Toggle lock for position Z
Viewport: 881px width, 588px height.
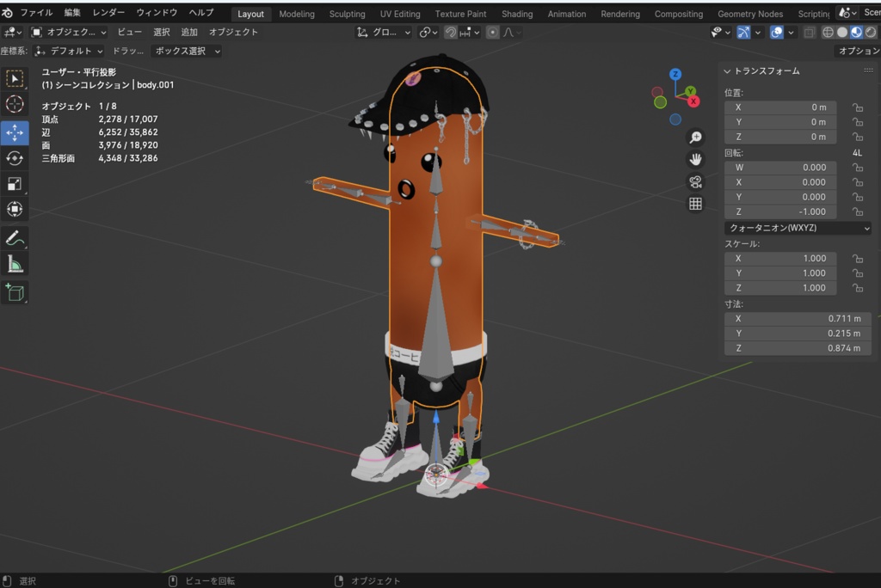(x=858, y=137)
